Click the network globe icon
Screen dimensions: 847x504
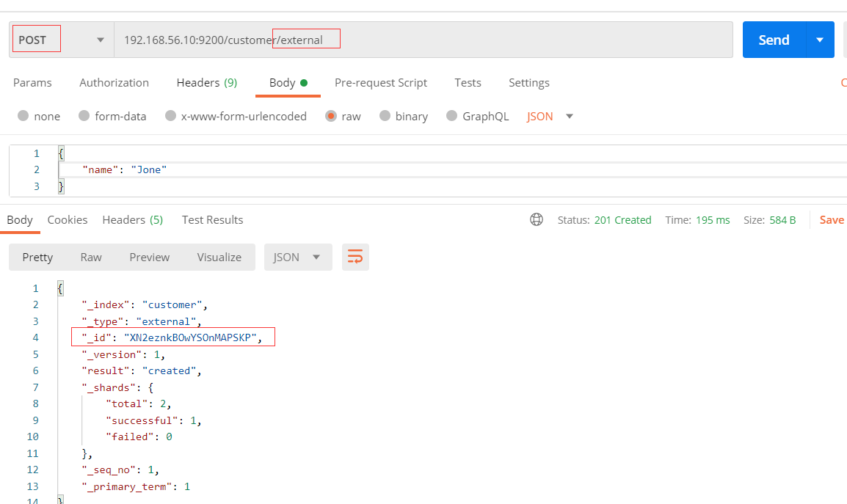coord(537,219)
